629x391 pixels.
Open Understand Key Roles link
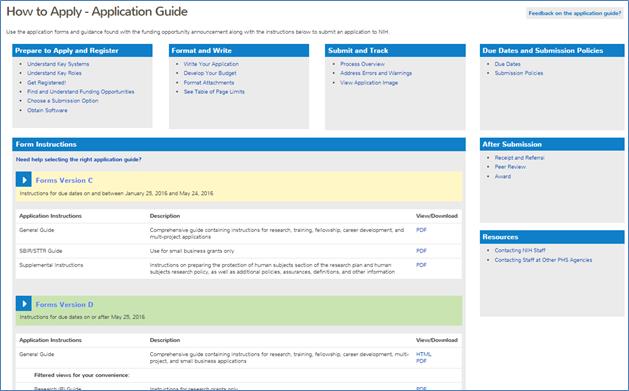pyautogui.click(x=54, y=73)
